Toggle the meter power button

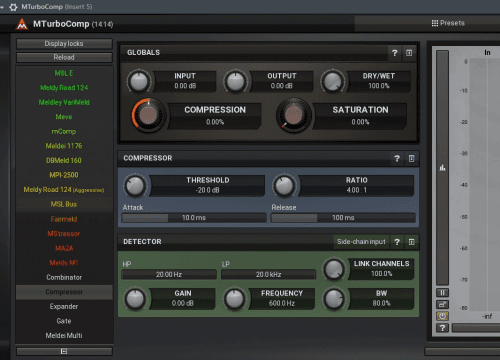(442, 316)
